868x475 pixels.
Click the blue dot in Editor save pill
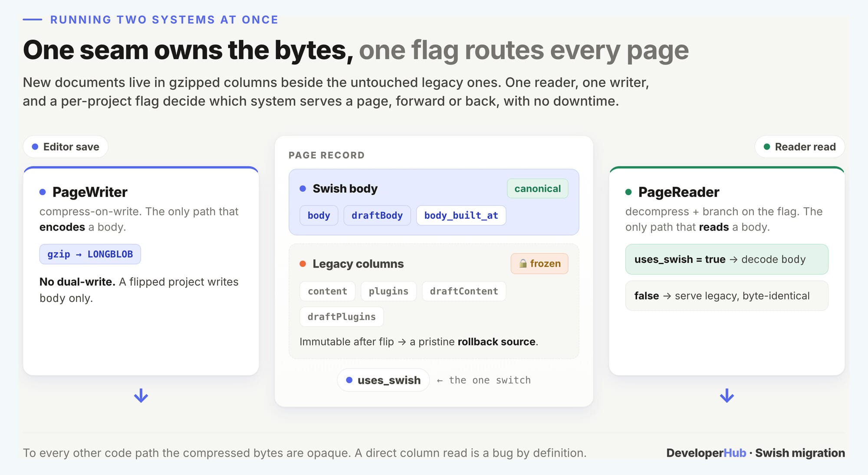35,147
